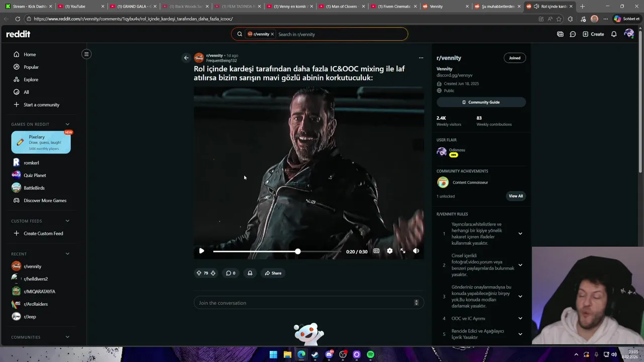Give an award to the post
The height and width of the screenshot is (362, 644).
click(250, 273)
